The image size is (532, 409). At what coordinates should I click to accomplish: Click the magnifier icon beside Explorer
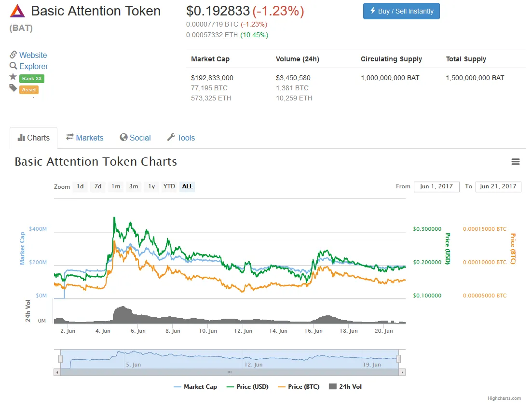[13, 66]
